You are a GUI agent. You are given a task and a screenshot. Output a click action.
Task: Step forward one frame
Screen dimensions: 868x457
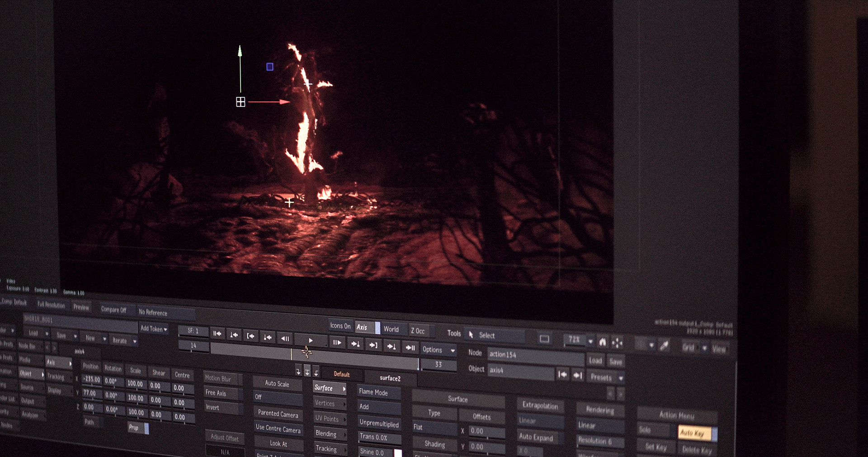pos(337,343)
